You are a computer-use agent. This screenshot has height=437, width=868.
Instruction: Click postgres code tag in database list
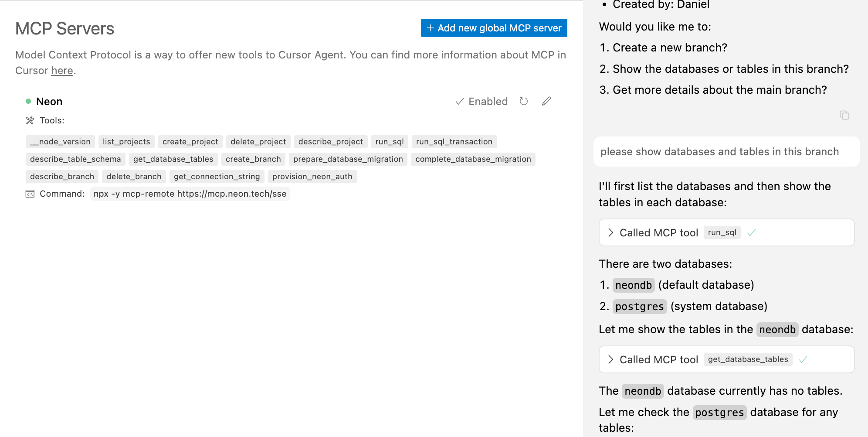[640, 307]
